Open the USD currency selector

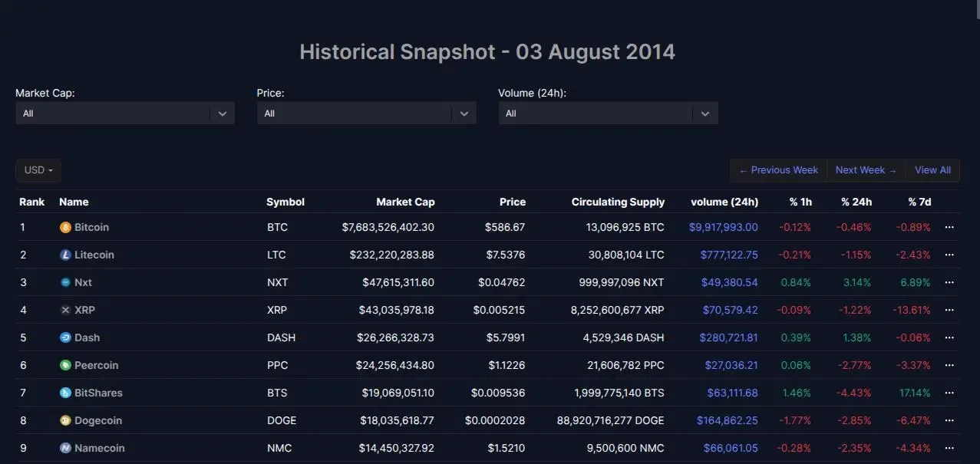pos(38,170)
